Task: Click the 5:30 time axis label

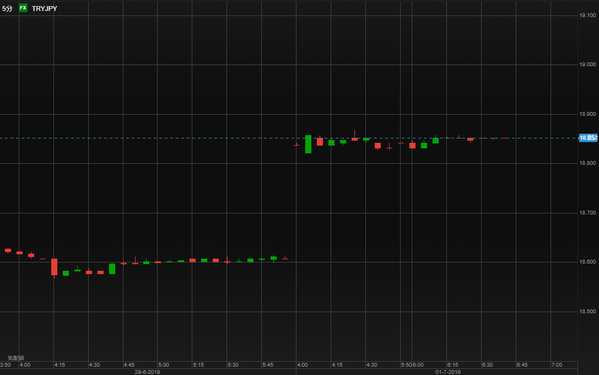Action: (233, 365)
